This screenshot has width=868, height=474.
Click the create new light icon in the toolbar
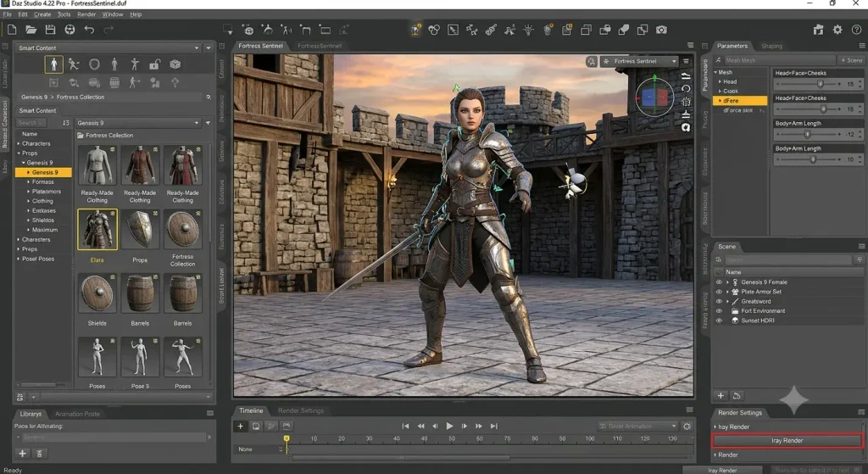[x=267, y=30]
